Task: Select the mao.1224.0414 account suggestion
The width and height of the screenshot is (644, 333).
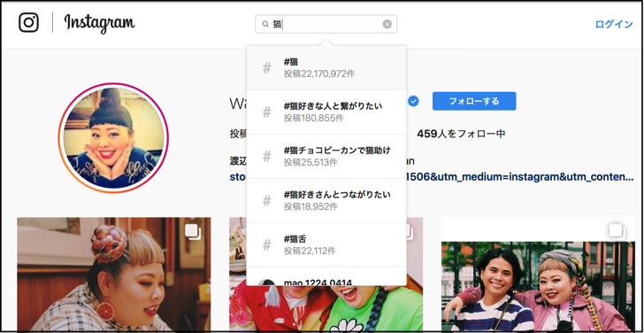Action: [326, 277]
